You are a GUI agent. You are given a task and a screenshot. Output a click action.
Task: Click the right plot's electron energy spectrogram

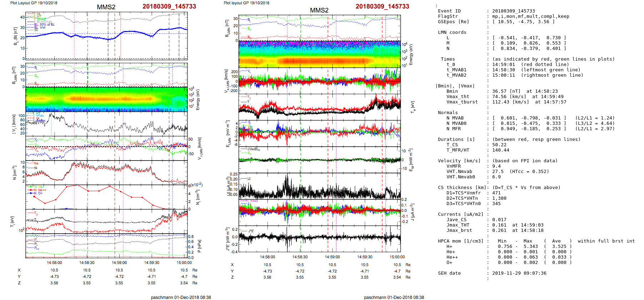(320, 54)
